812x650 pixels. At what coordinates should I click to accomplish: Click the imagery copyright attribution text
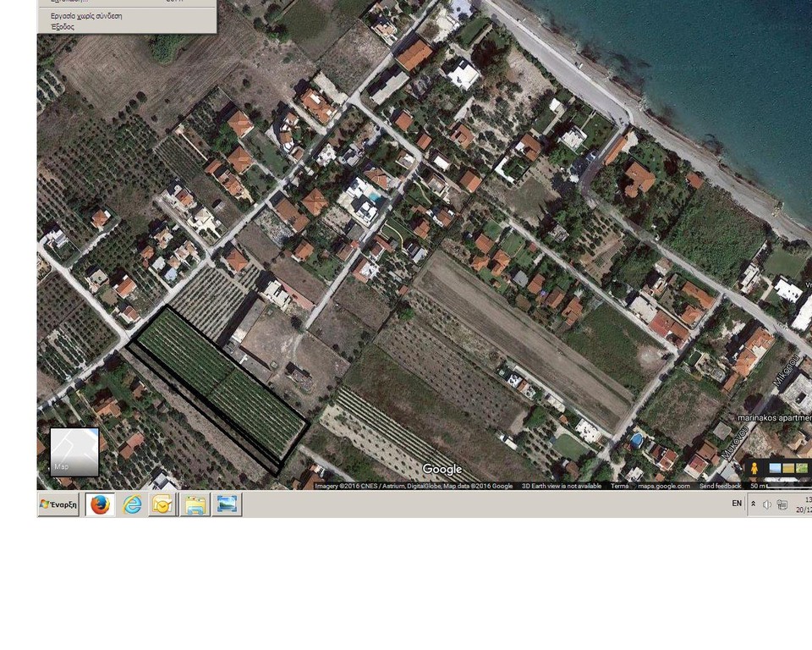414,486
